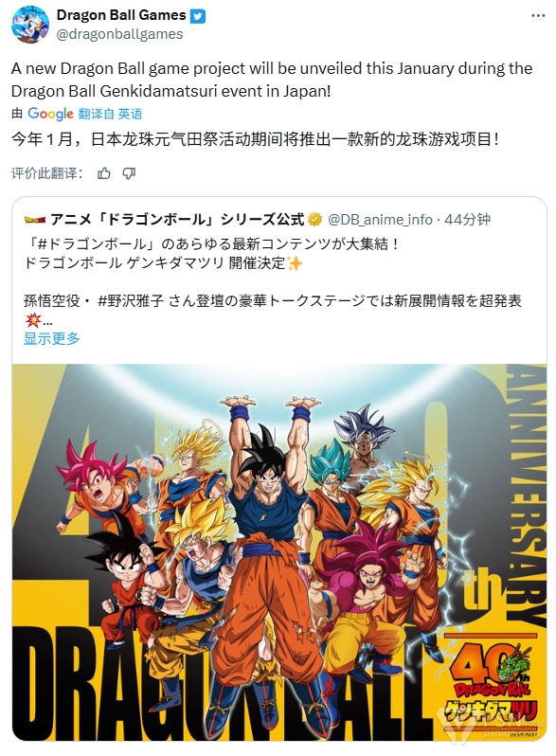Rate the translation with thumbs up
Image resolution: width=556 pixels, height=756 pixels.
103,173
